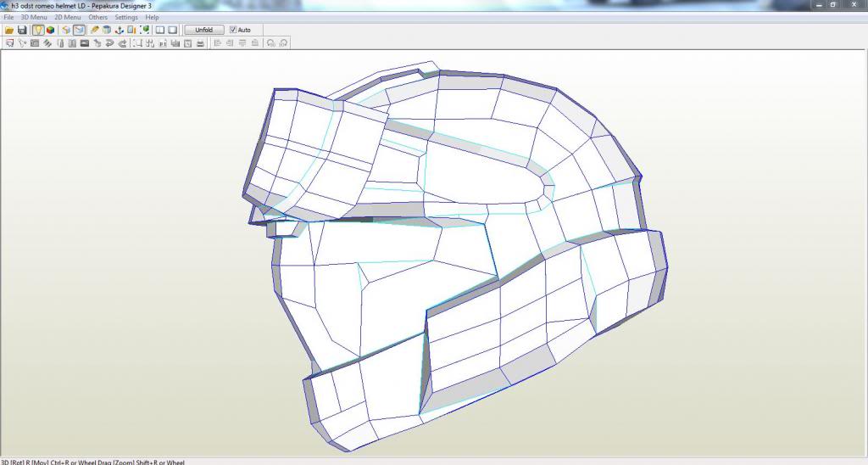868x465 pixels.
Task: Click the fifth icon in lower toolbar row
Action: point(60,43)
